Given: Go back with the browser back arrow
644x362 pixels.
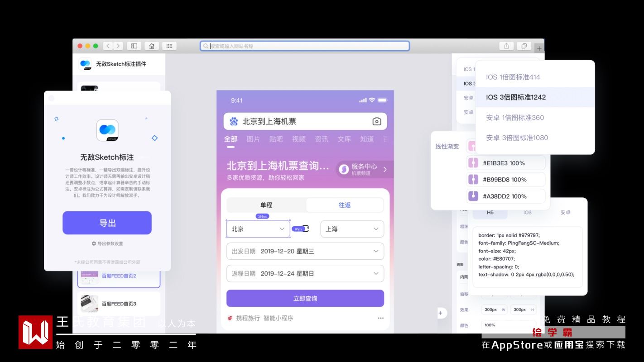Looking at the screenshot, I should click(x=108, y=46).
